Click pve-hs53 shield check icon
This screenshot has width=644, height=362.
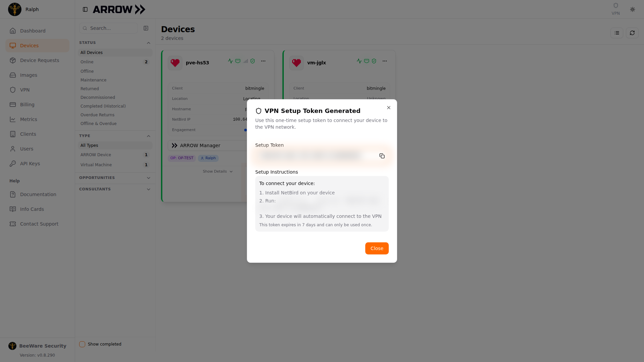point(253,61)
